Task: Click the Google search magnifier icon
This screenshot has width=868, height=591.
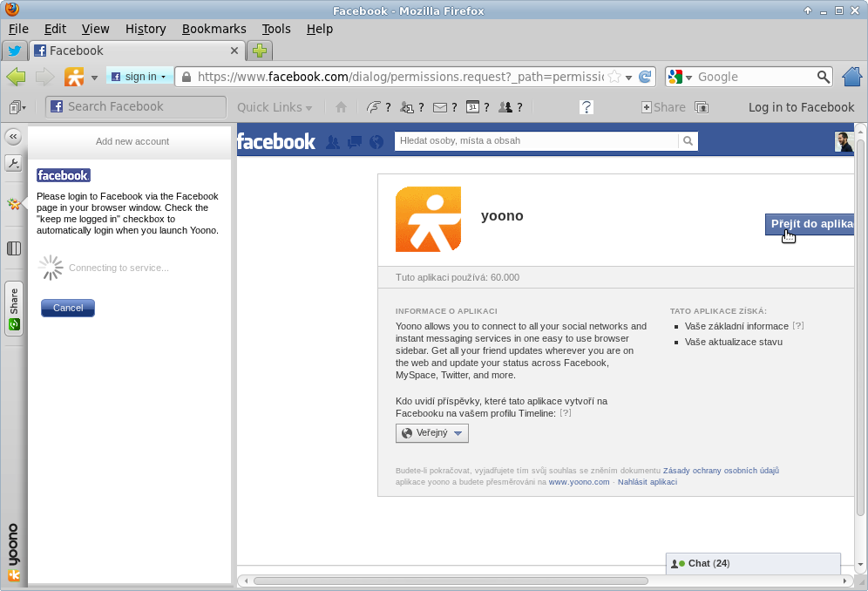Action: (824, 77)
